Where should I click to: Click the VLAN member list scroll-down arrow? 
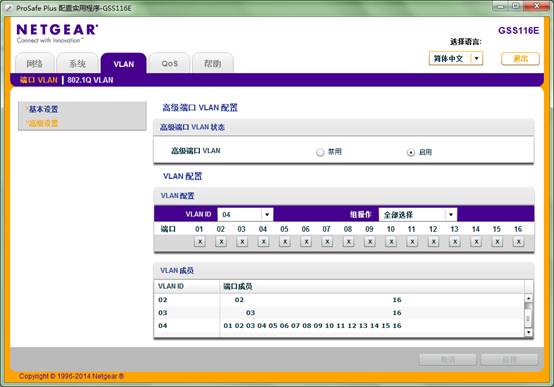[x=529, y=332]
